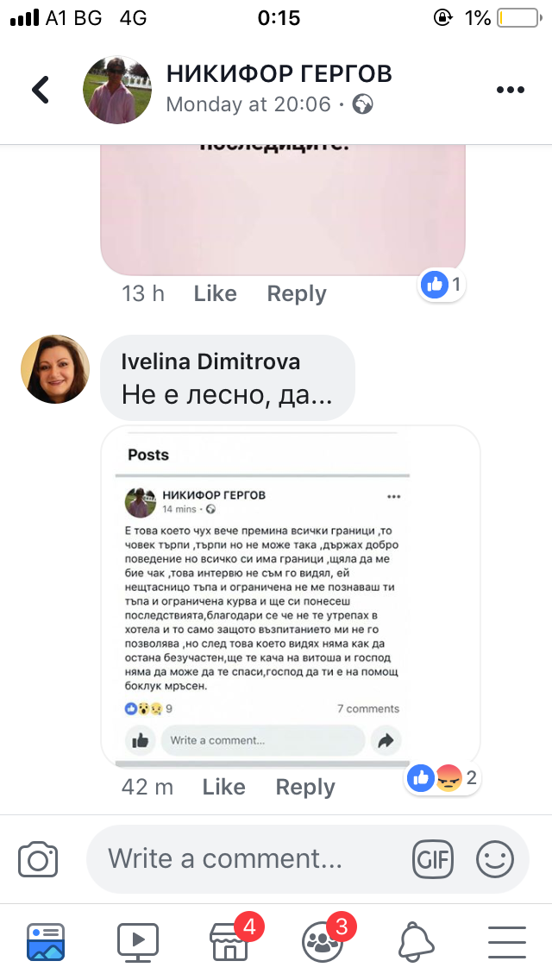View like and angry reactions on Ivelina's comment
Image resolution: width=552 pixels, height=980 pixels.
[x=444, y=778]
